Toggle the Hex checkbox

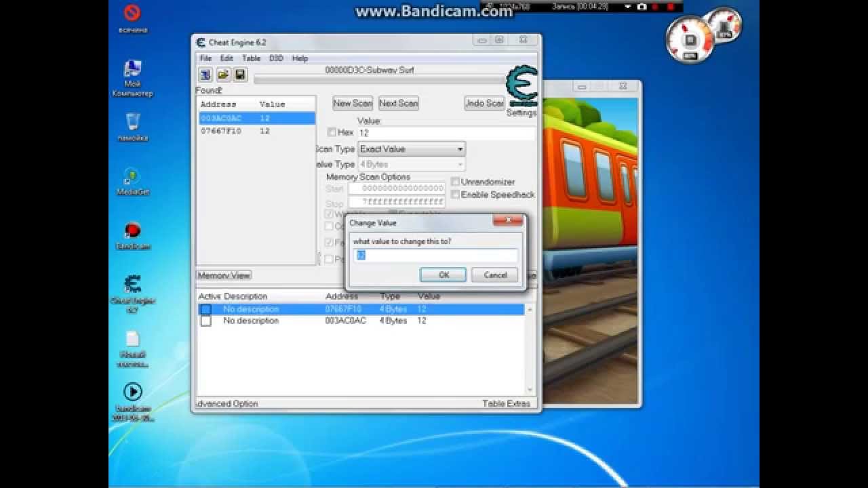(x=332, y=132)
